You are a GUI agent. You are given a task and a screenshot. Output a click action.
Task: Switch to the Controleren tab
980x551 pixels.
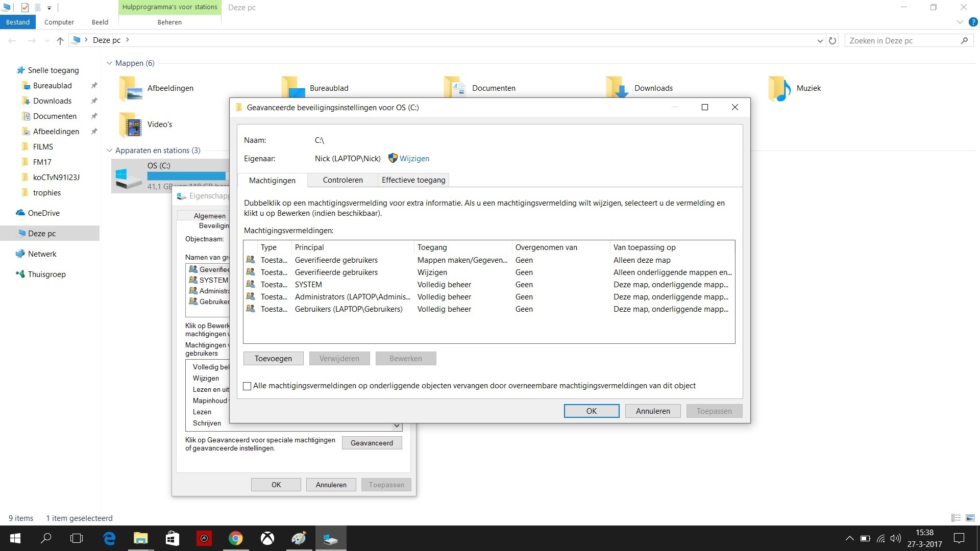pos(342,180)
